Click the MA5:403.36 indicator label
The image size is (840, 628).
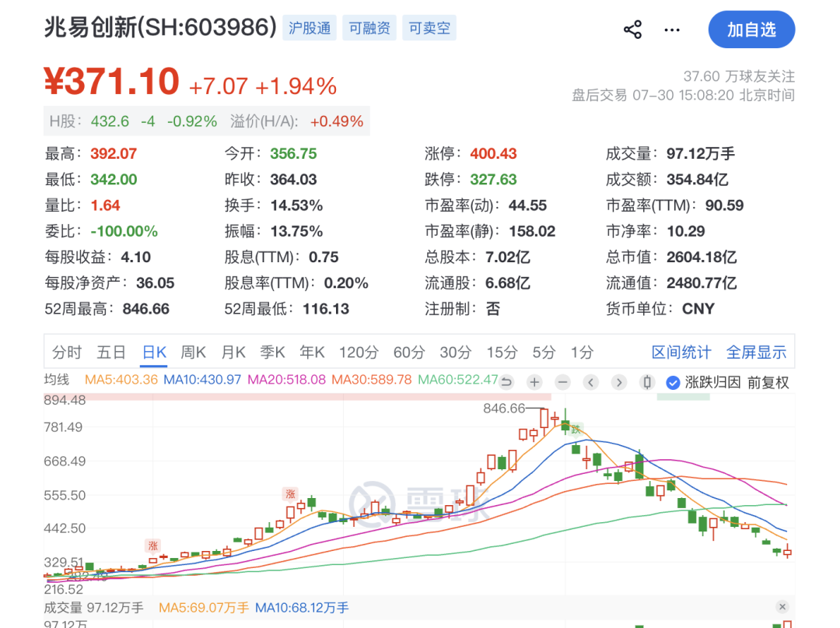tap(121, 380)
